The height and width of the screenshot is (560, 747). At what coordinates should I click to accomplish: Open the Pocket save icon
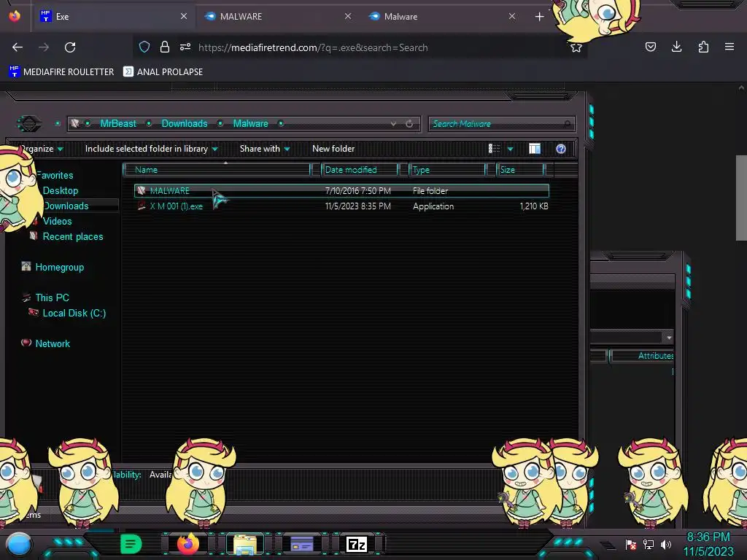tap(650, 47)
